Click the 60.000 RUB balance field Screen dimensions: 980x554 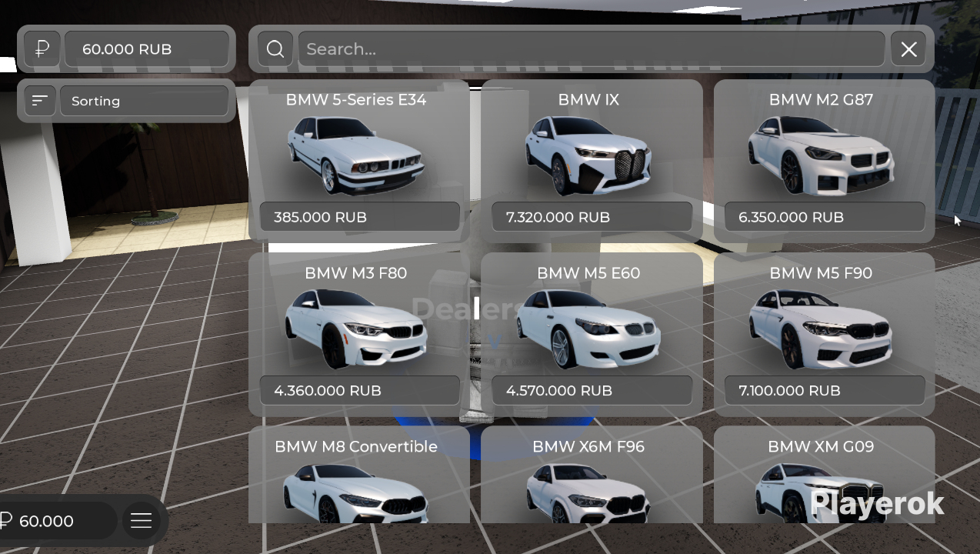point(147,49)
